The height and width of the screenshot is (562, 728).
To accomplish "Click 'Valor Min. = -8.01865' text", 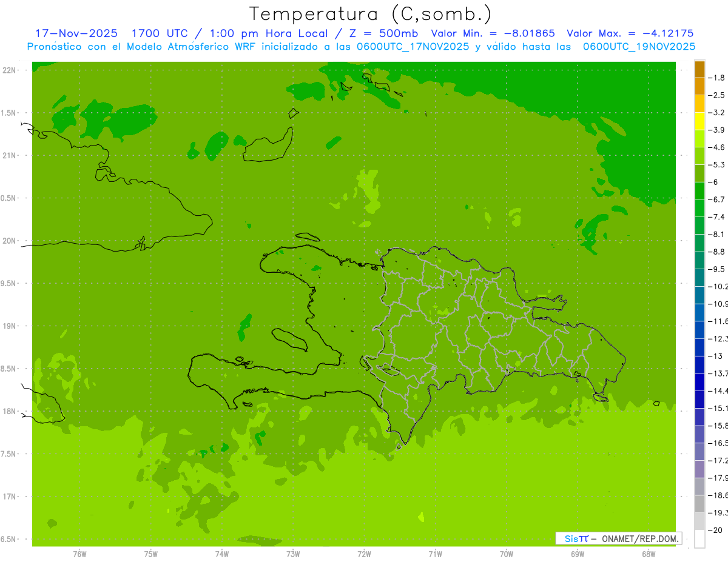I will 493,34.
